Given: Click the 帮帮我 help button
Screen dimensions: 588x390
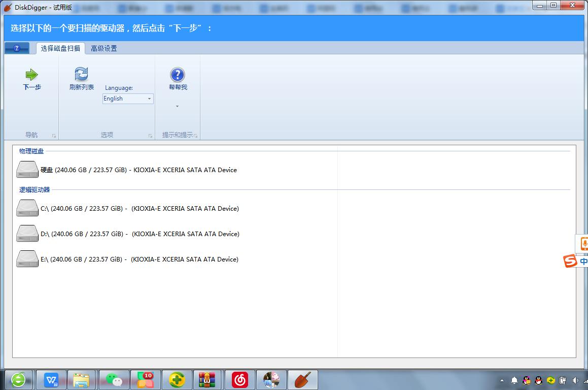Looking at the screenshot, I should (x=177, y=79).
